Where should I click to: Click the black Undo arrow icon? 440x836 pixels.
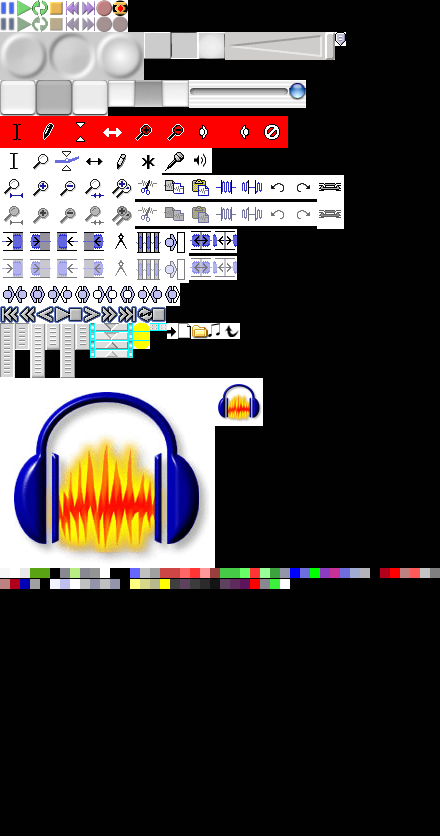pos(277,187)
